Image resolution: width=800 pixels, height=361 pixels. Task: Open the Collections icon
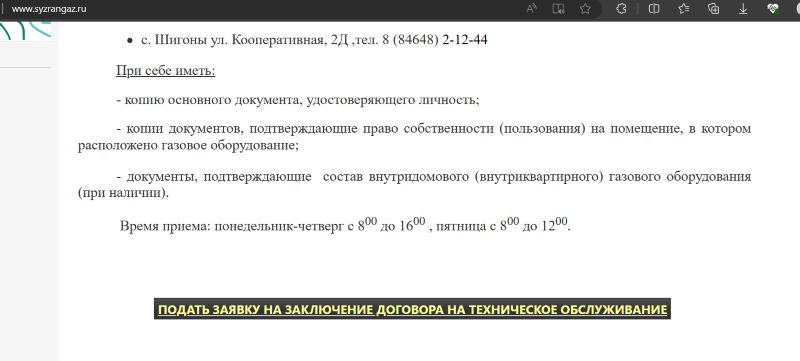(714, 9)
